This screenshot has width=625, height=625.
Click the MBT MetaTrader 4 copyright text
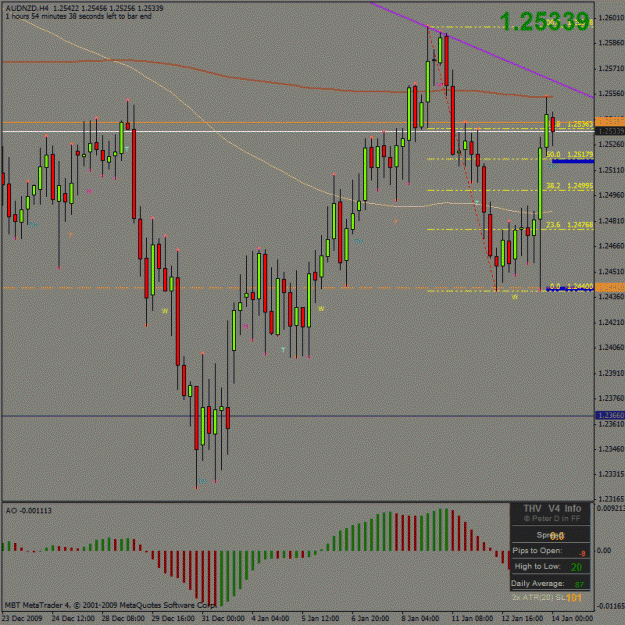tap(110, 605)
